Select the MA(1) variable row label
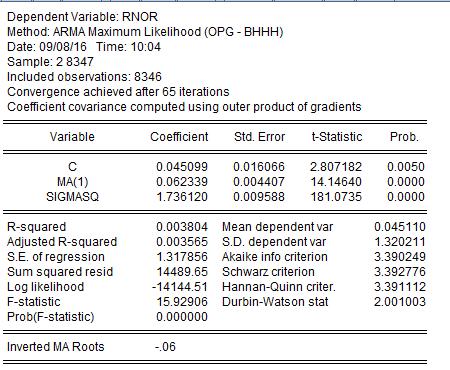450x370 pixels. coord(73,182)
